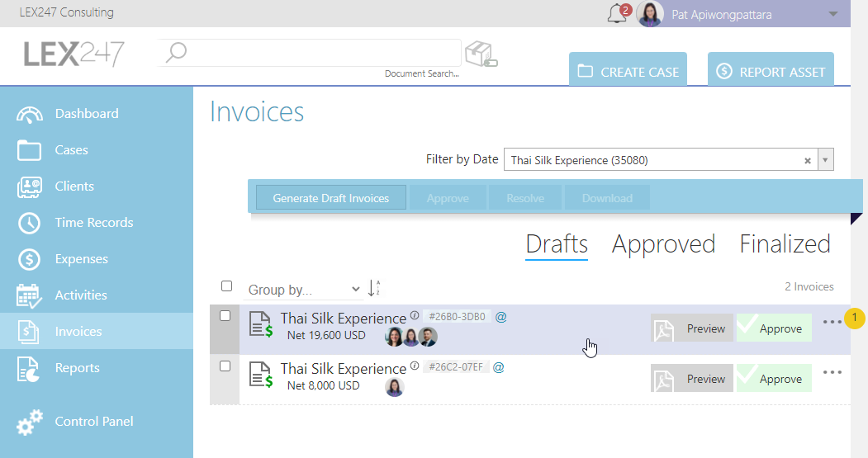This screenshot has width=868, height=458.
Task: Click the toolbar Download button
Action: pyautogui.click(x=607, y=198)
